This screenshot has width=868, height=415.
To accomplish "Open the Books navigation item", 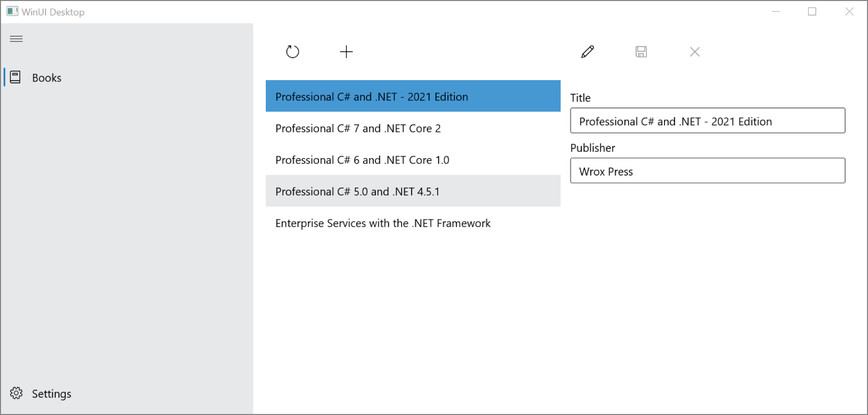I will (x=47, y=78).
